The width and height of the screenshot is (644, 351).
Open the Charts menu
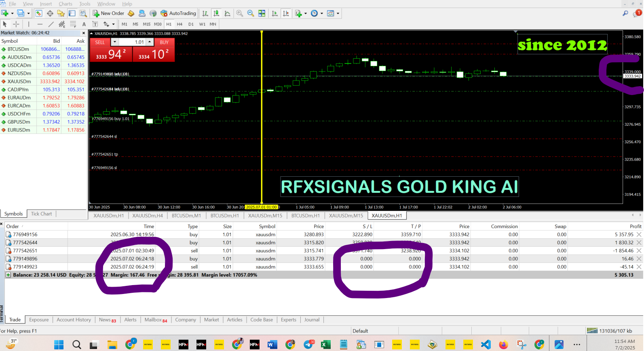coord(65,4)
